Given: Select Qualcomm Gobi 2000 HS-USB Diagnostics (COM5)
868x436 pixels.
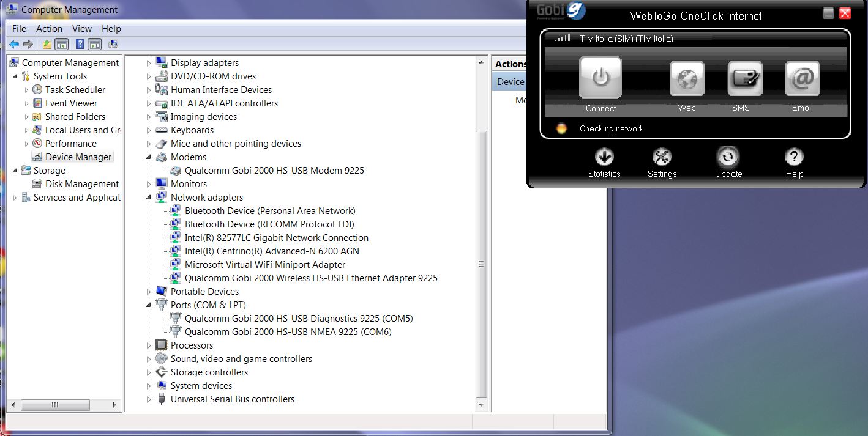Looking at the screenshot, I should [x=299, y=319].
